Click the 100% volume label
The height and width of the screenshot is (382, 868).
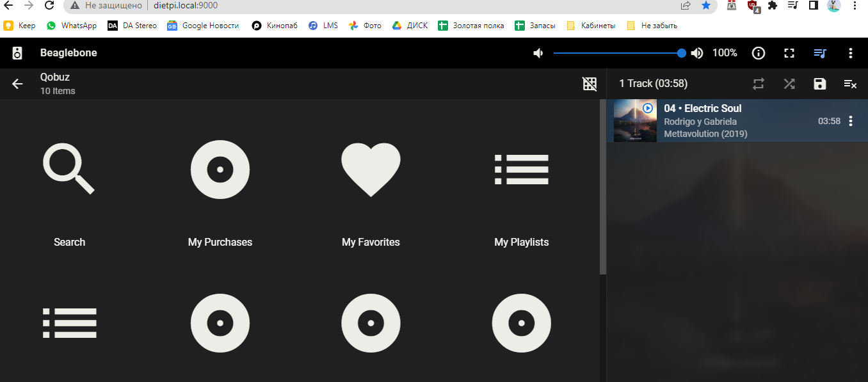click(x=725, y=53)
